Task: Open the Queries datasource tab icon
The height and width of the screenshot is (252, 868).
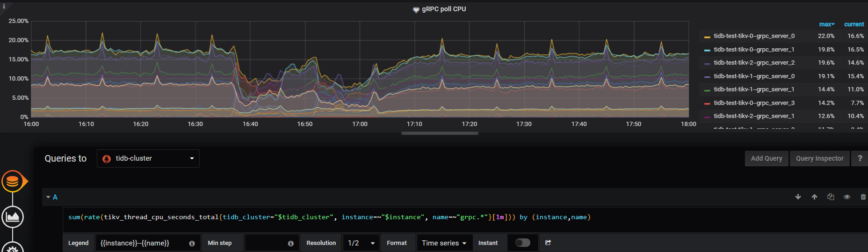Action: click(x=13, y=181)
